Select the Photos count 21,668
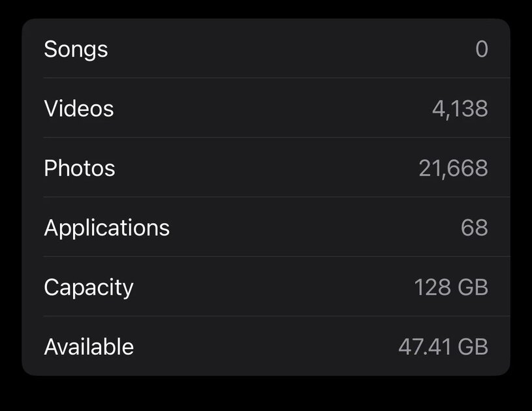This screenshot has height=411, width=532. point(453,168)
